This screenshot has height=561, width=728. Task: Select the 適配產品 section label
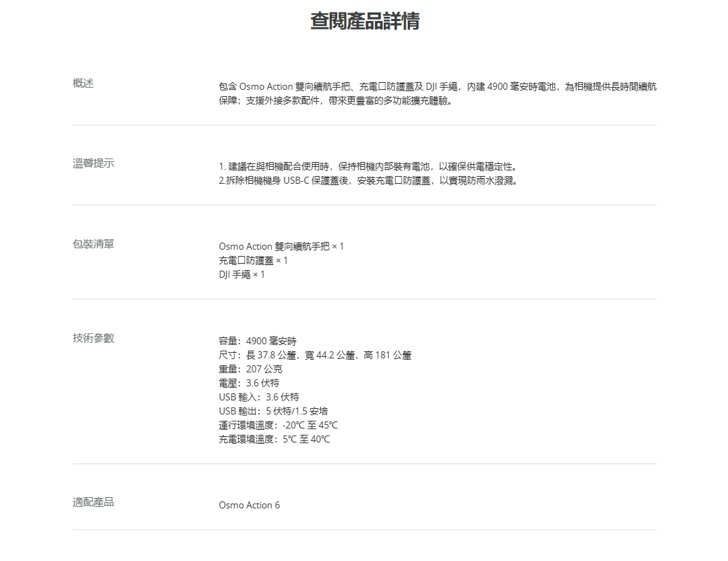[93, 502]
